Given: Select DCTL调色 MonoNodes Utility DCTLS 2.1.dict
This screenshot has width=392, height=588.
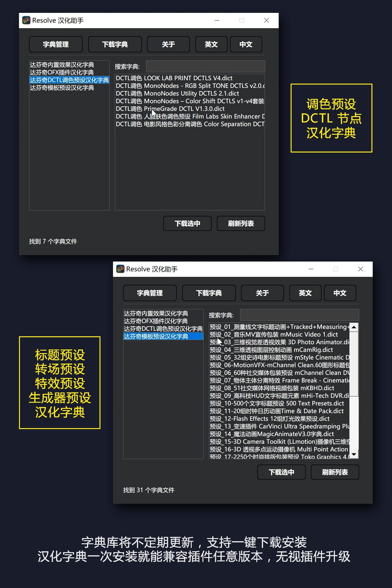Looking at the screenshot, I should [x=190, y=93].
